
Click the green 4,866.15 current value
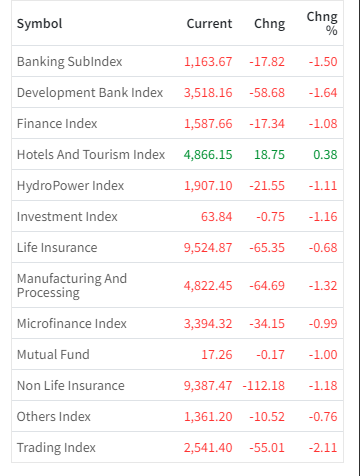[208, 155]
